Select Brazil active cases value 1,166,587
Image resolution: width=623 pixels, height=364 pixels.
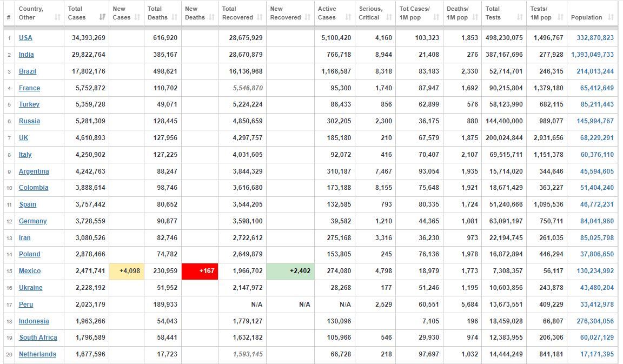(336, 71)
